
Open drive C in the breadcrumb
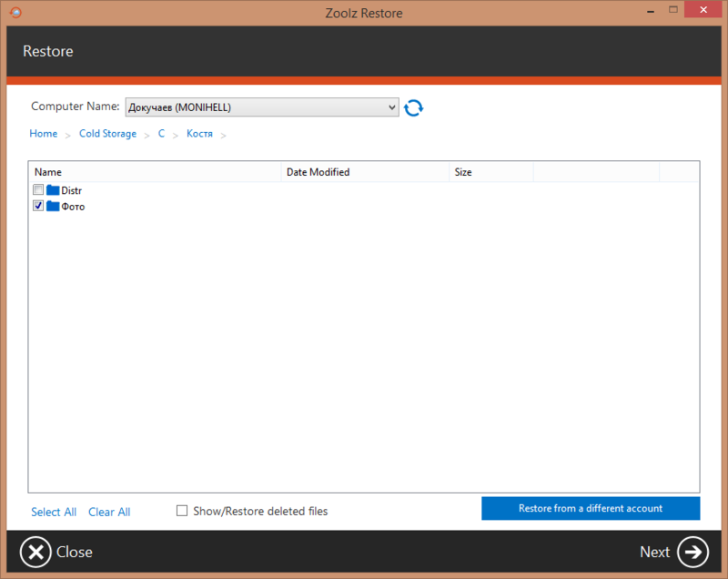[161, 134]
